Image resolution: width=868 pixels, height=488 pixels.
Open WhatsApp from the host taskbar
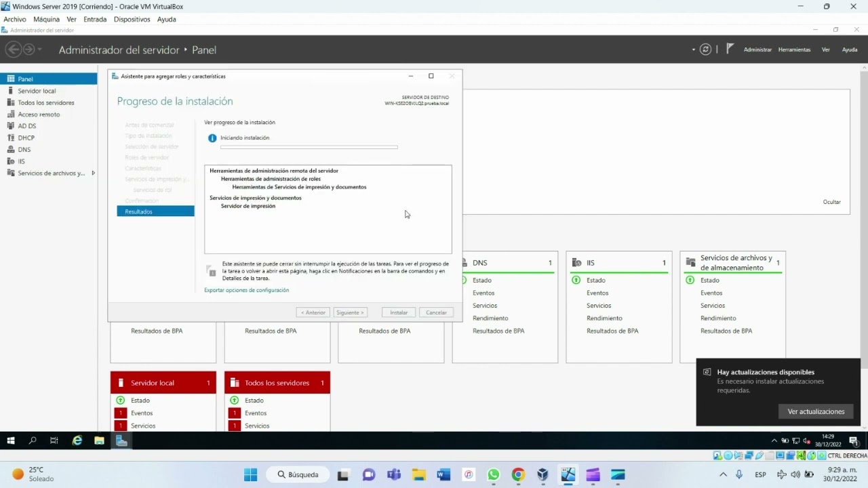493,474
